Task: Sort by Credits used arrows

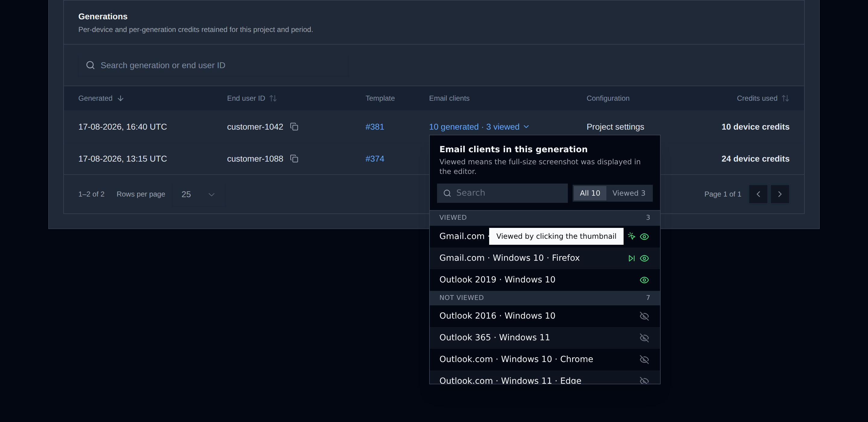Action: coord(785,99)
